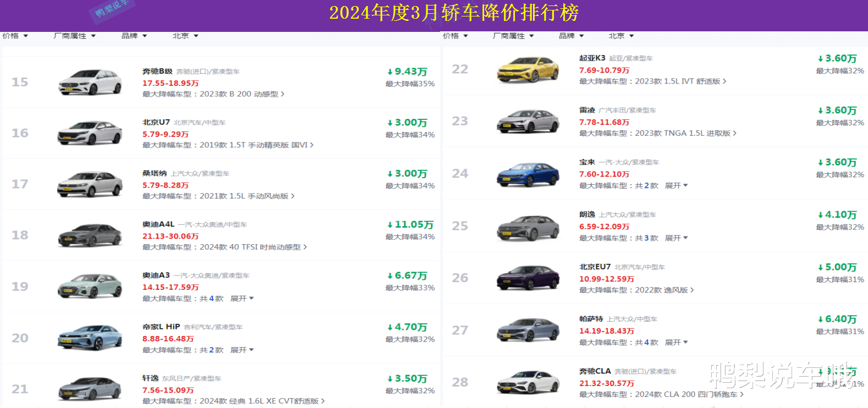Screen dimensions: 868x408
Task: Open the 价格 filter dropdown in right panel
Action: [x=455, y=36]
